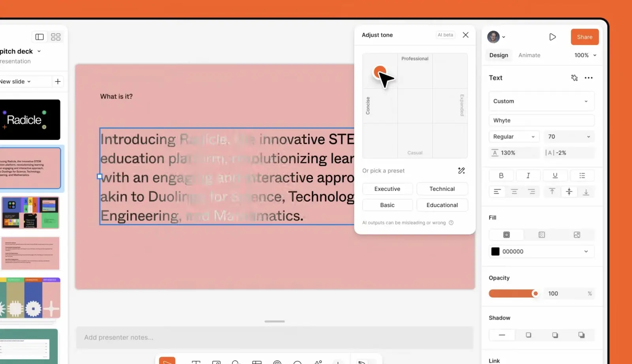Image resolution: width=632 pixels, height=364 pixels.
Task: Align text to middle vertically
Action: (x=569, y=191)
